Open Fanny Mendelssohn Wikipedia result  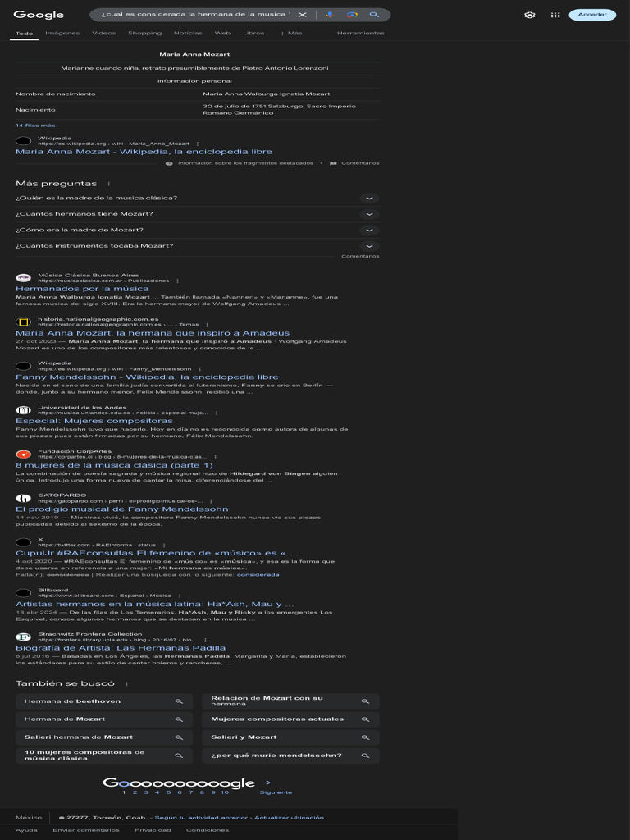coord(147,377)
